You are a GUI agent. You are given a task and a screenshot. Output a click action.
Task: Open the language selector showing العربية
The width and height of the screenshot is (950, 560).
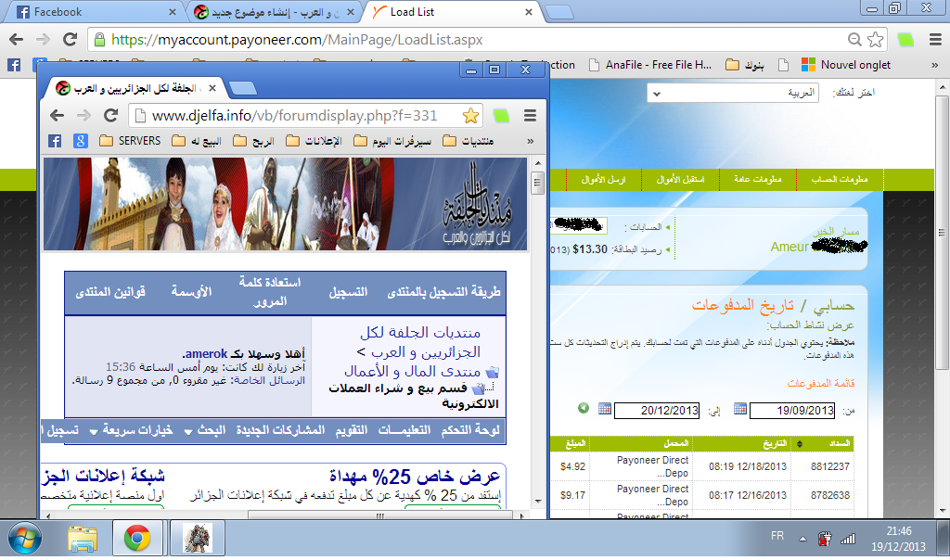733,93
